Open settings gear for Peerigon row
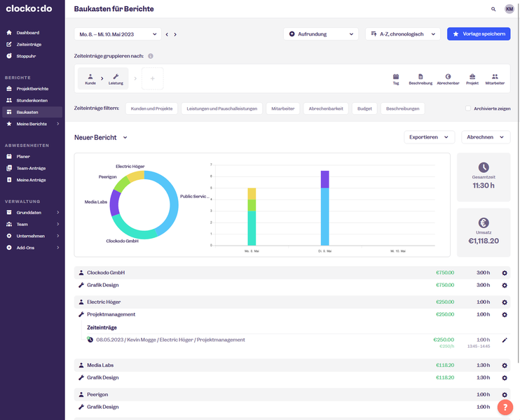 pos(505,395)
